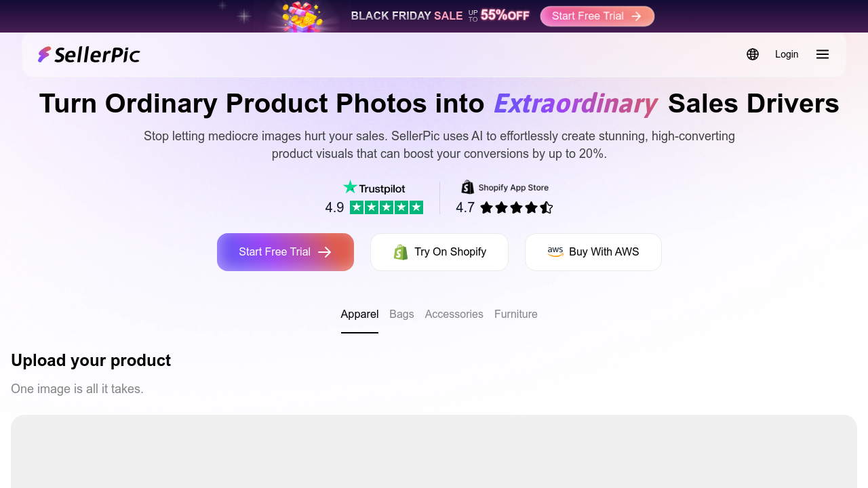The image size is (868, 488).
Task: Click the Login link
Action: (x=787, y=54)
